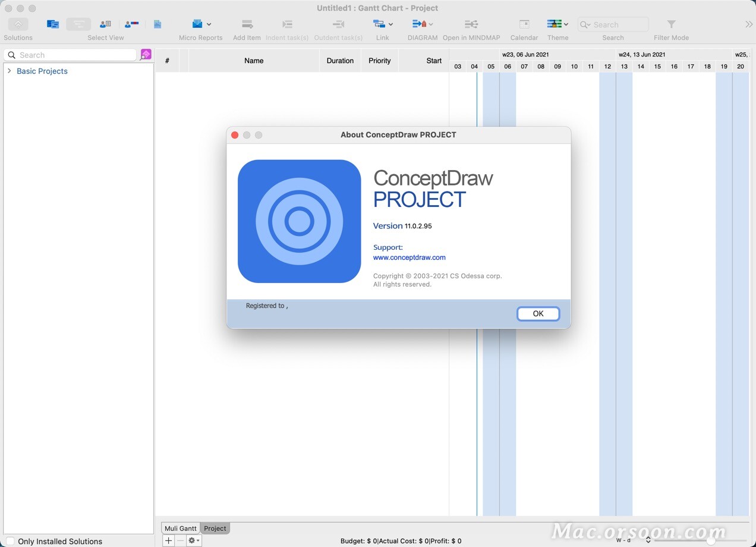756x547 pixels.
Task: Click the Budget status bar text
Action: (x=359, y=541)
